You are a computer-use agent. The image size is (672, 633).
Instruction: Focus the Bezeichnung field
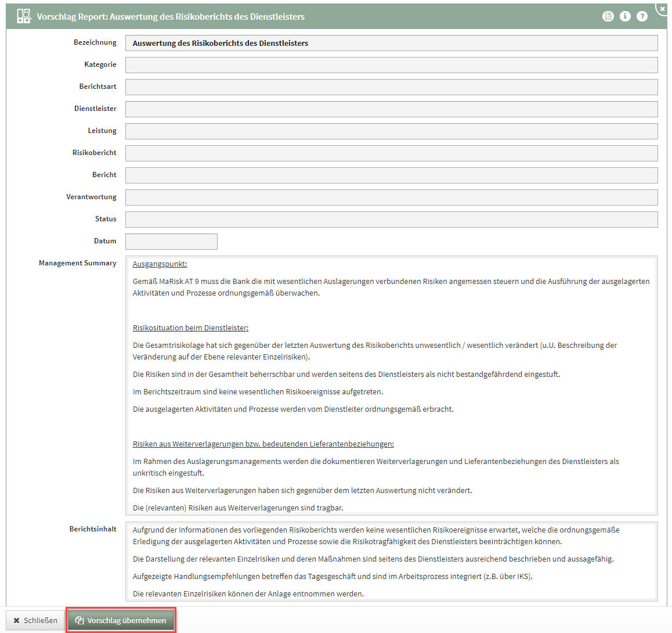(x=391, y=43)
